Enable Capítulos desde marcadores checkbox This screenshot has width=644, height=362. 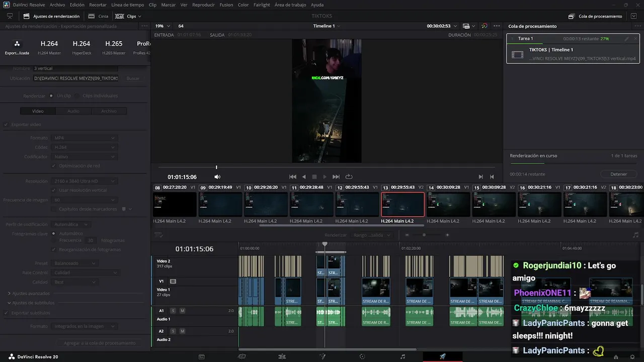(54, 209)
